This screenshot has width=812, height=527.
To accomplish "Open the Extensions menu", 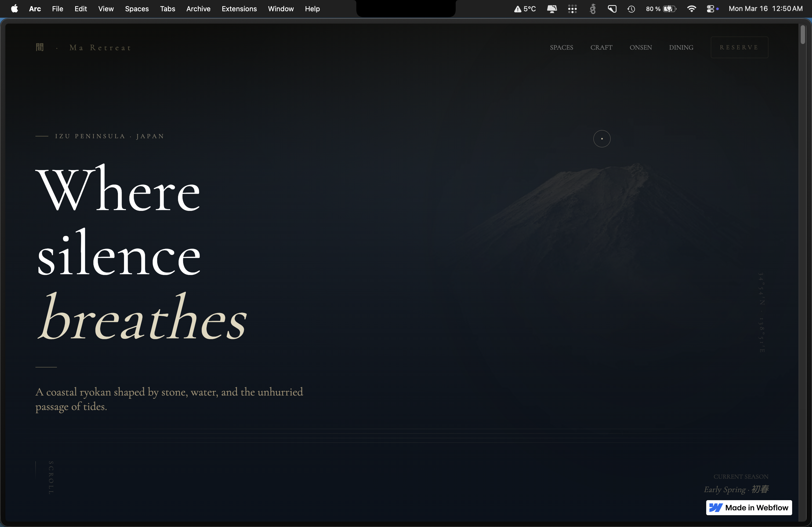I will pyautogui.click(x=239, y=9).
